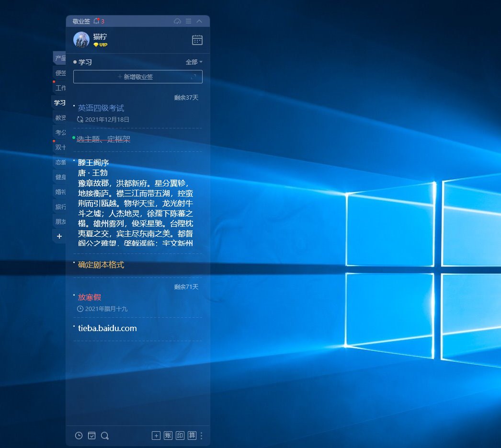
Task: Click the 敬业签 title text
Action: (x=81, y=21)
